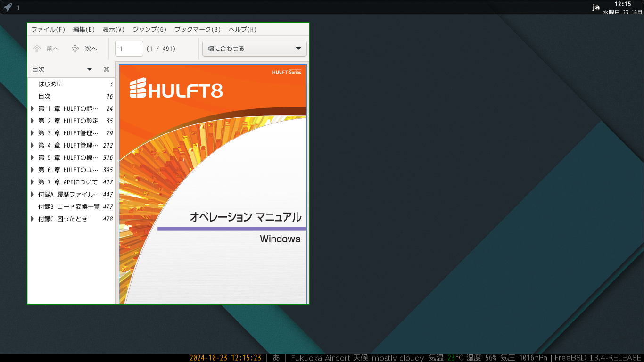Click the (1 / 491) page count label
The image size is (644, 362).
161,49
